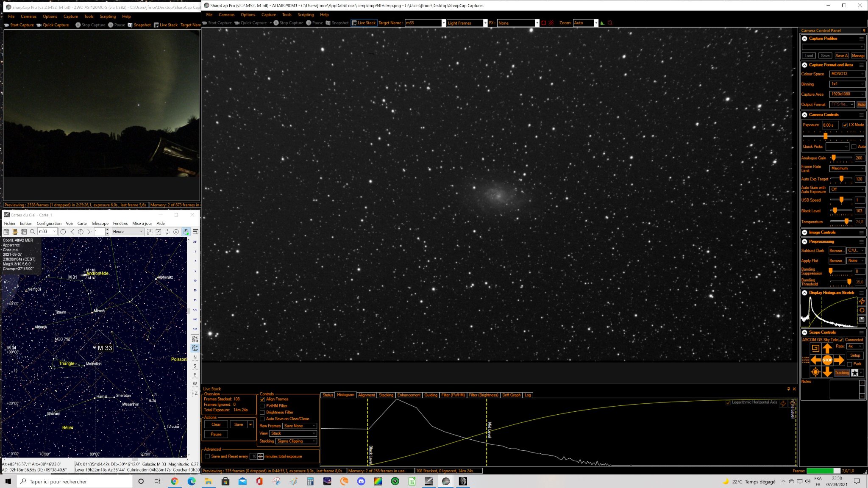Image resolution: width=868 pixels, height=488 pixels.
Task: Click Windows taskbar search box
Action: (x=75, y=482)
